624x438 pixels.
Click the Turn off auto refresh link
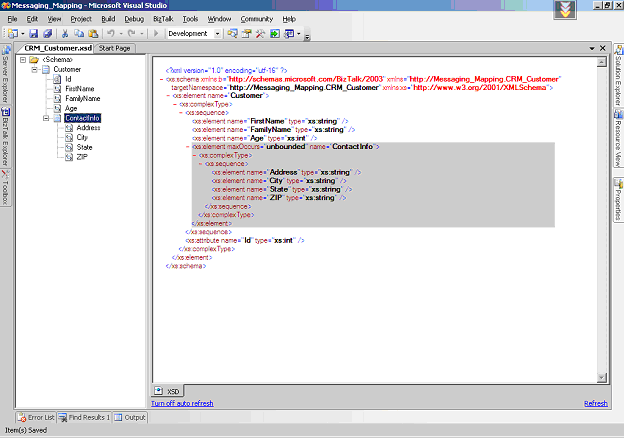(182, 403)
